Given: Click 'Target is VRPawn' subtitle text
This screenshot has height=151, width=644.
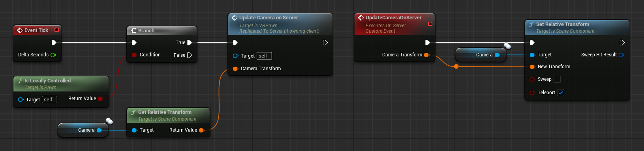Looking at the screenshot, I should pos(258,26).
